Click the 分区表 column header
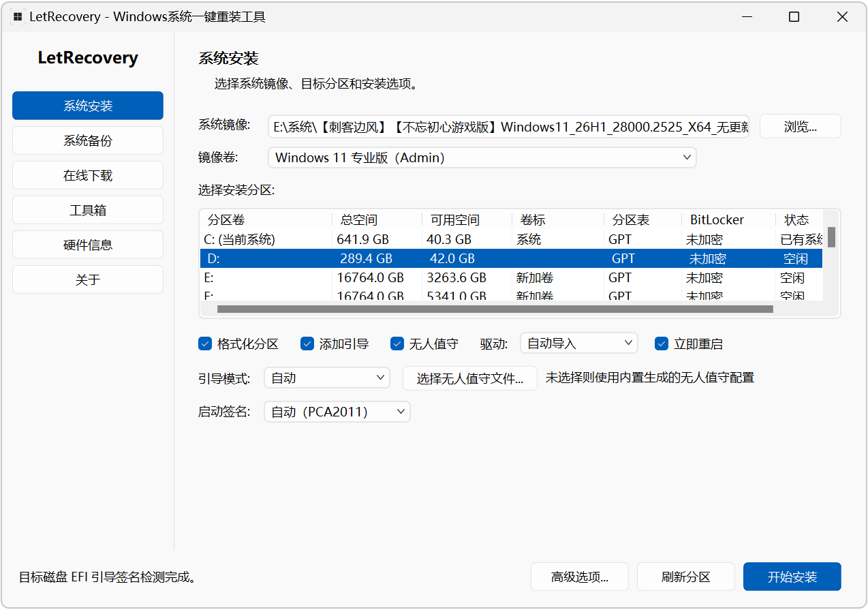The image size is (868, 610). [643, 219]
